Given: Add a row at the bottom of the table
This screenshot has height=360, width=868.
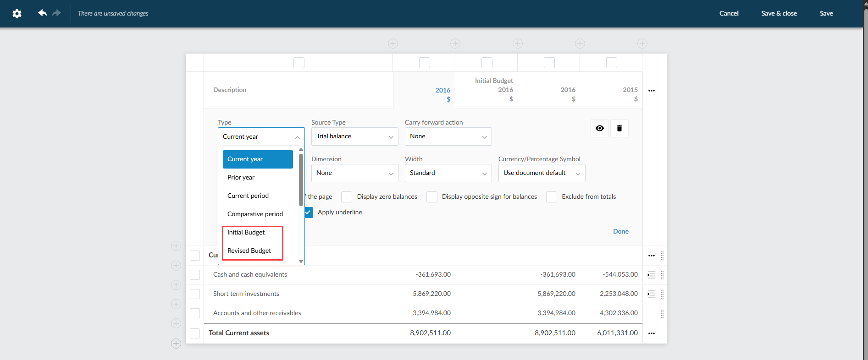Looking at the screenshot, I should (176, 344).
